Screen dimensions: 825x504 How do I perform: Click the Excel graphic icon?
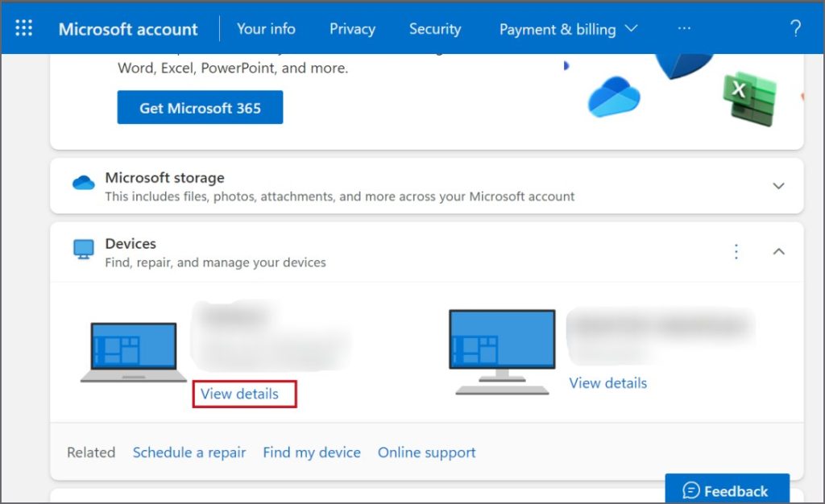(x=750, y=99)
